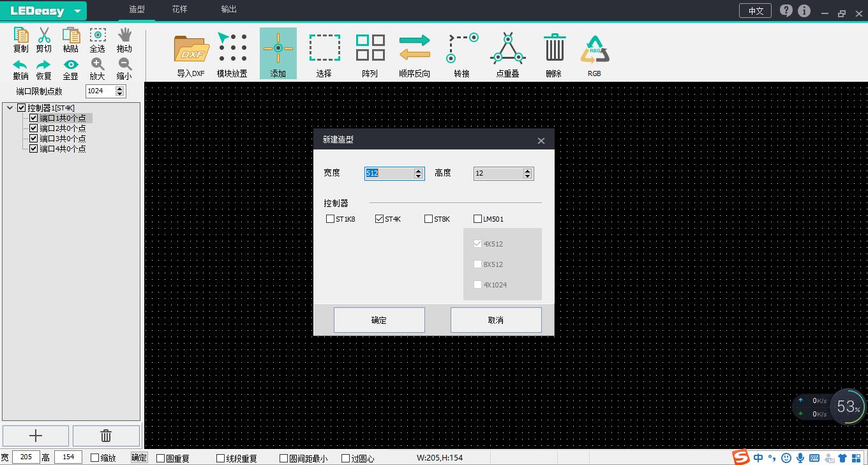Click the 剪切 scissors icon
Screen dimensions: 868x465
coord(44,35)
